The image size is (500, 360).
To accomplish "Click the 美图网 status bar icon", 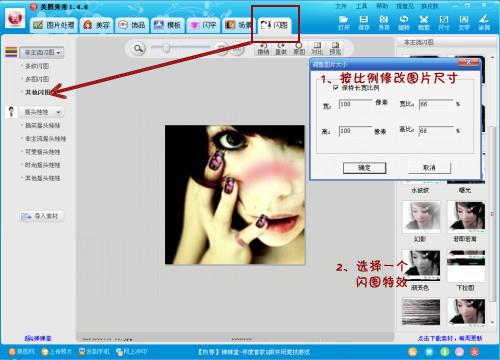I will coord(12,351).
